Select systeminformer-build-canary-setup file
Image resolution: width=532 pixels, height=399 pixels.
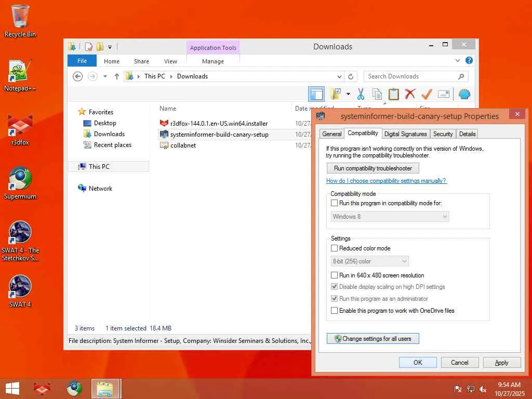tap(219, 135)
